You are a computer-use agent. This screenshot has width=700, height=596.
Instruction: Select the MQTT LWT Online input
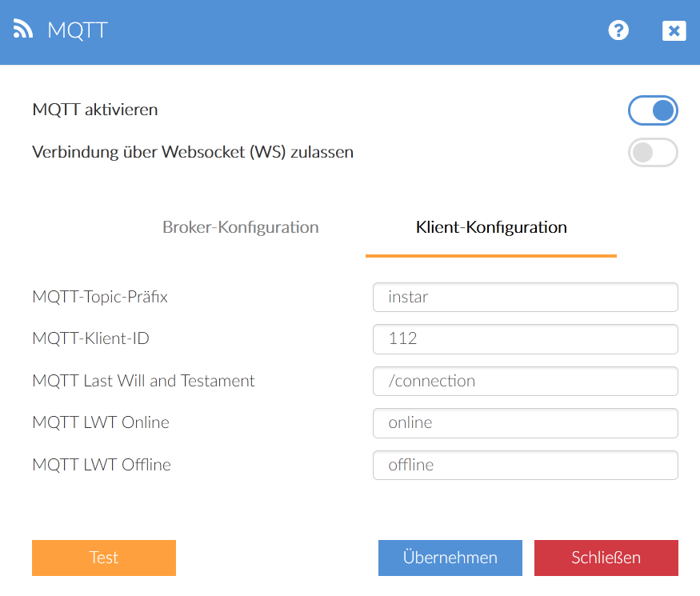point(525,422)
